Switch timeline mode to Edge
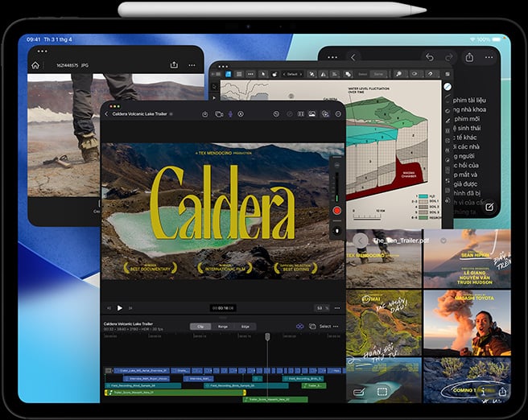The height and width of the screenshot is (420, 528). [x=244, y=326]
